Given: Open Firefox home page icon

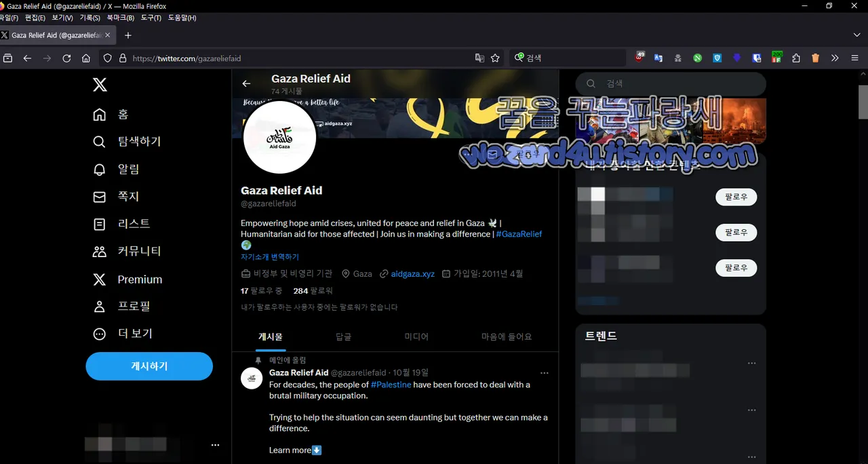Looking at the screenshot, I should click(x=86, y=58).
